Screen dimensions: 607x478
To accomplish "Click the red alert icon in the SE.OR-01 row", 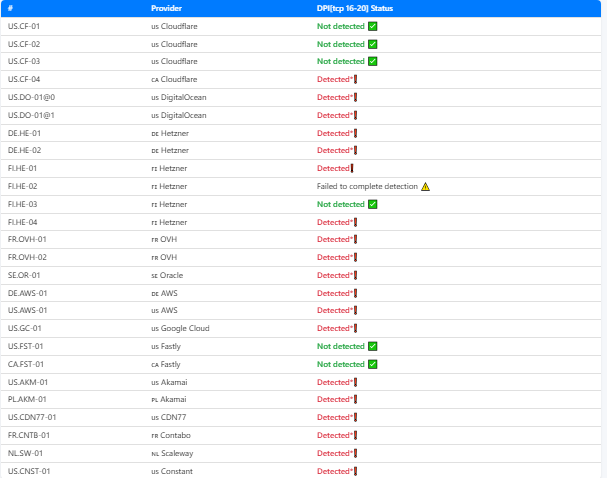I will coord(355,275).
